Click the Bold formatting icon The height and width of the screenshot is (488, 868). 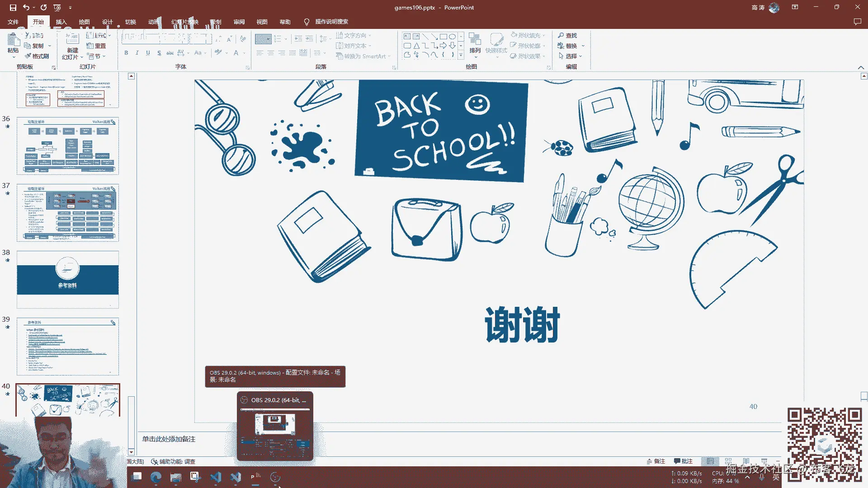click(x=126, y=53)
